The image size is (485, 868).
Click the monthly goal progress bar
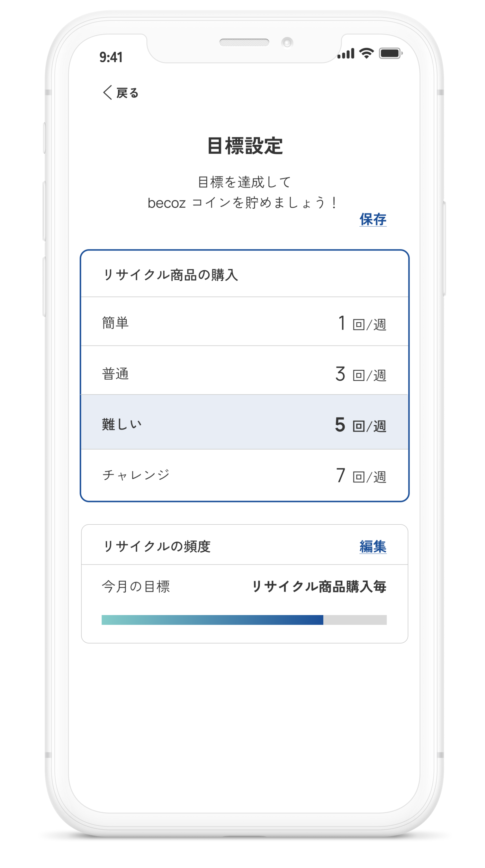tap(212, 620)
